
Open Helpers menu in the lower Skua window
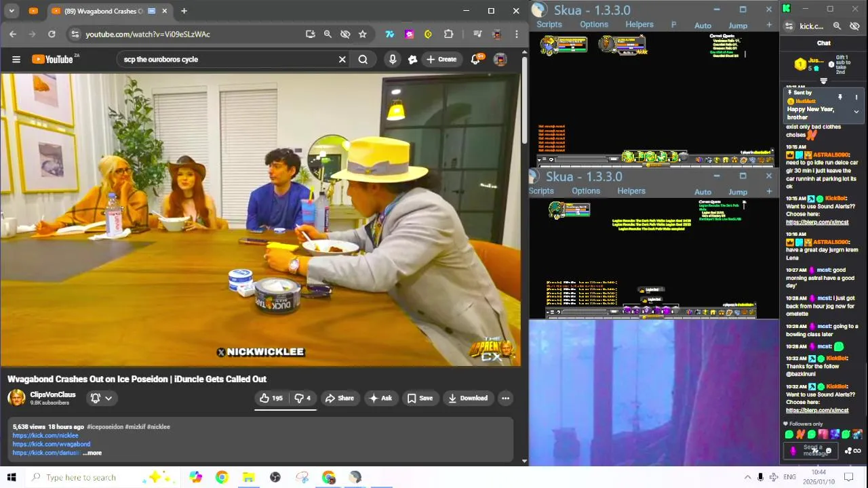coord(631,191)
